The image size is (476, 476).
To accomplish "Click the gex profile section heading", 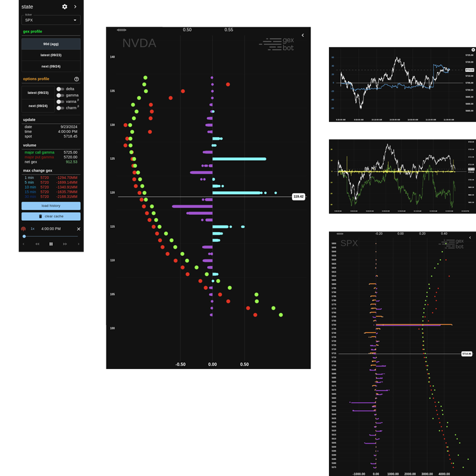I will coord(33,32).
